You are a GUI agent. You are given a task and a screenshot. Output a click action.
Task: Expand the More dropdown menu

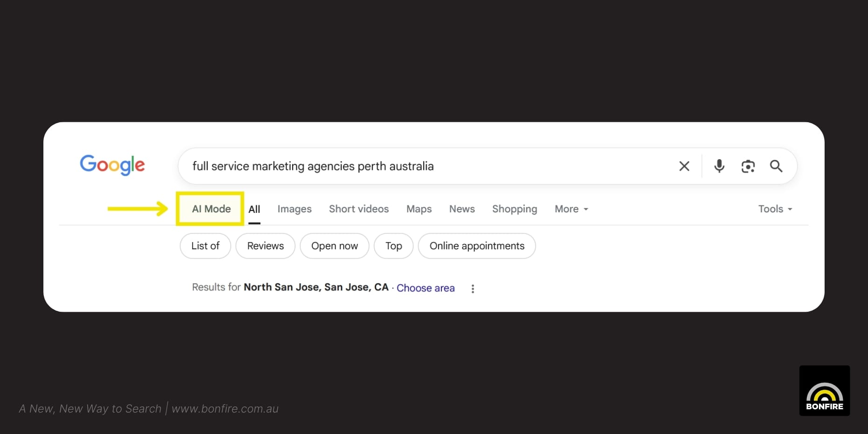click(x=571, y=209)
